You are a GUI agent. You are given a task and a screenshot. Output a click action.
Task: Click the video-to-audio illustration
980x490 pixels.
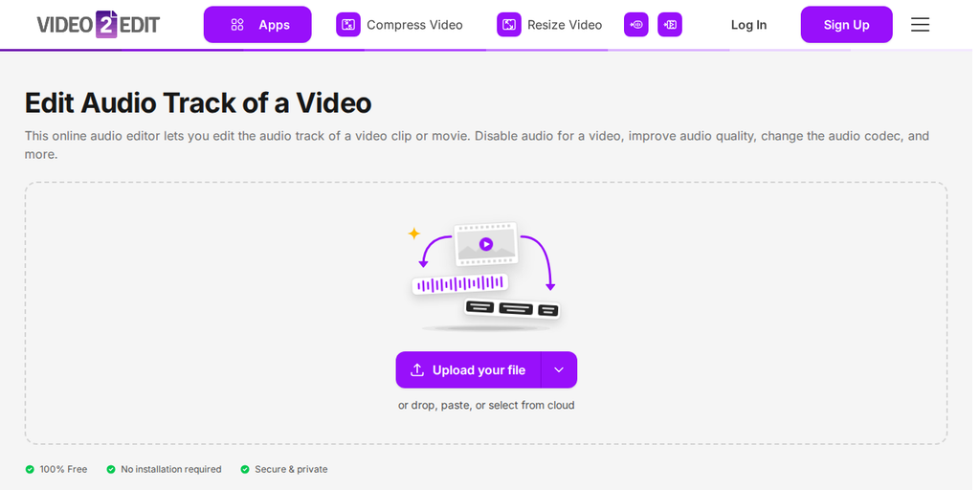[485, 277]
